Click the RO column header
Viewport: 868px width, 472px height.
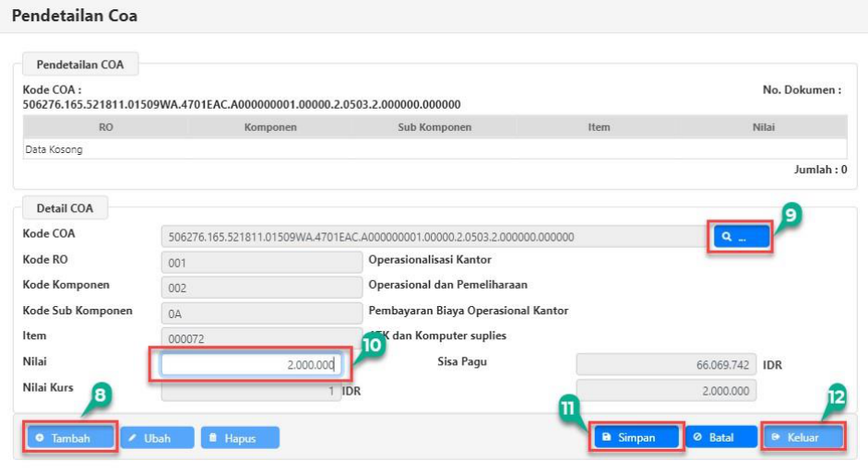[105, 127]
